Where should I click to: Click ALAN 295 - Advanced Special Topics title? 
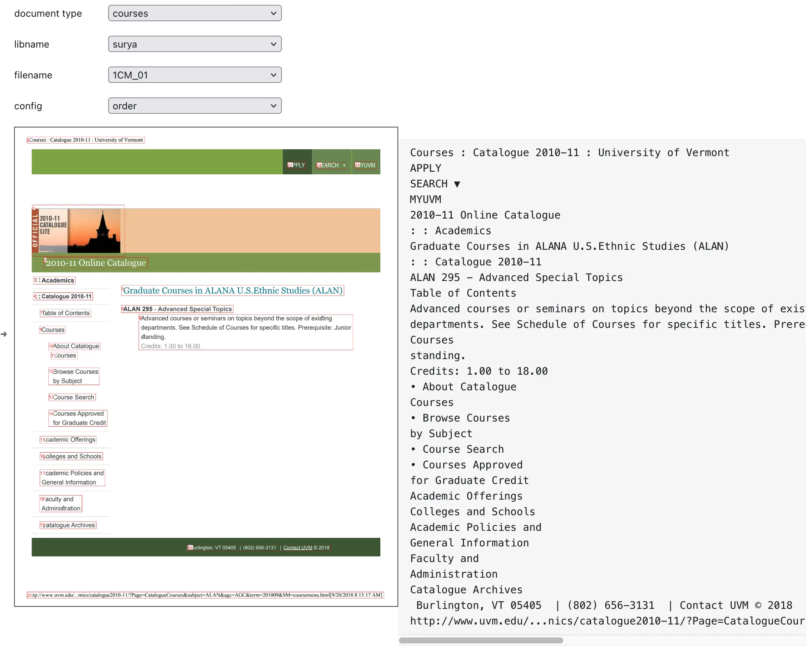[177, 309]
